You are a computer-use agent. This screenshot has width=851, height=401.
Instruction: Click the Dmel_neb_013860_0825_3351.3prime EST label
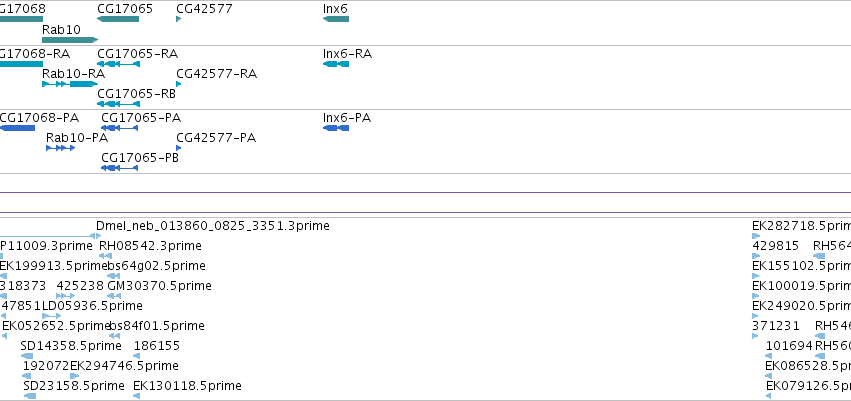click(x=213, y=226)
